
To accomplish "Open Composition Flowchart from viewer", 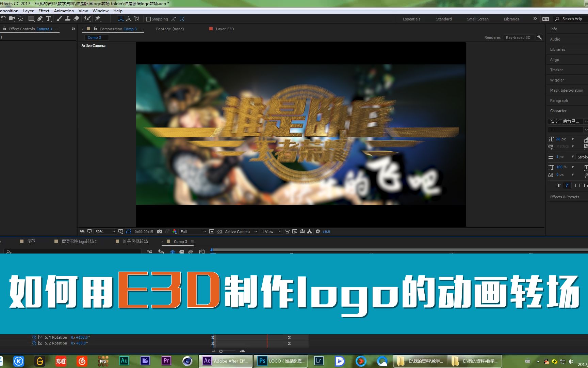I will [309, 231].
